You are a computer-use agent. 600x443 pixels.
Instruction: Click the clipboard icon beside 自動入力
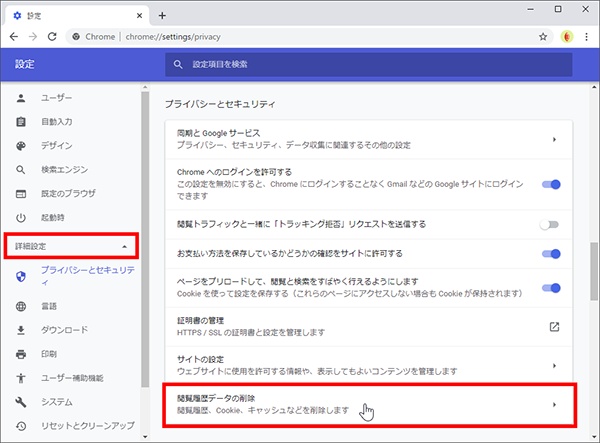coord(21,122)
